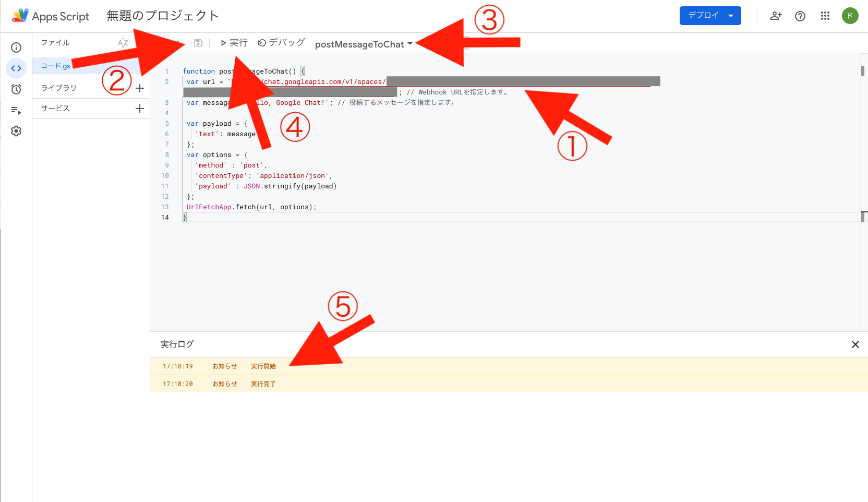The image size is (868, 502).
Task: Add a service with plus icon
Action: click(x=139, y=109)
